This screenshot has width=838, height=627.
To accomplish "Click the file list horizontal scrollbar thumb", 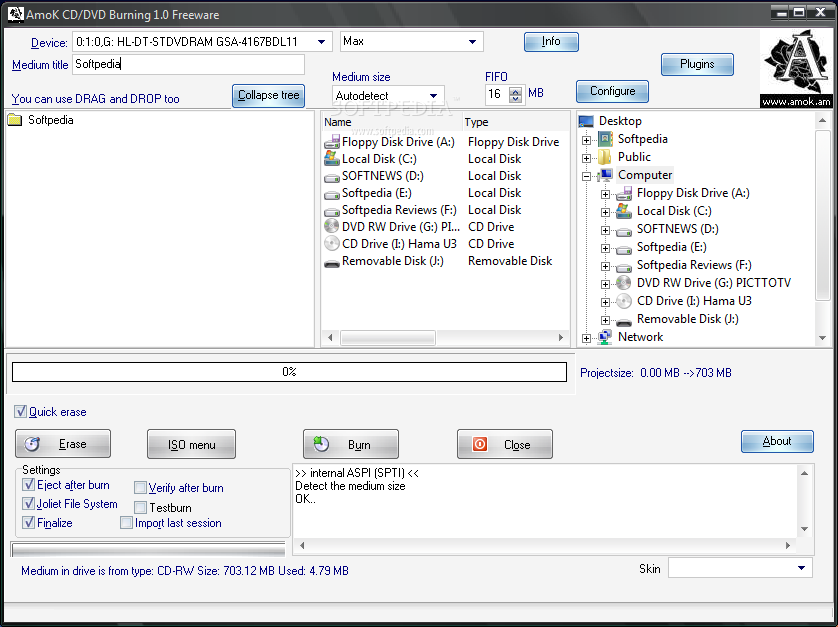I will coord(388,337).
